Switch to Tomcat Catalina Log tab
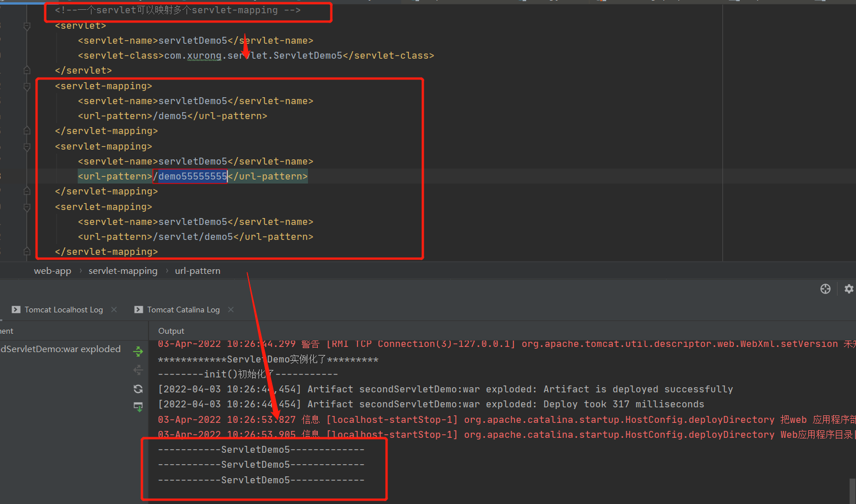 click(184, 310)
